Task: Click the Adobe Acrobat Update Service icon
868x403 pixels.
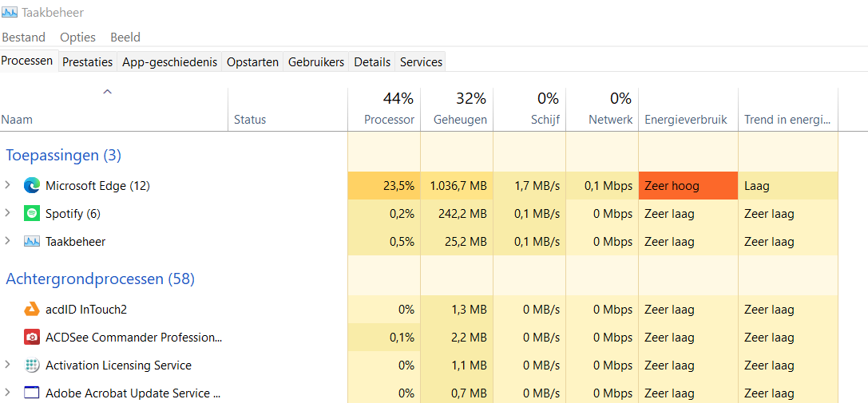Action: click(32, 393)
